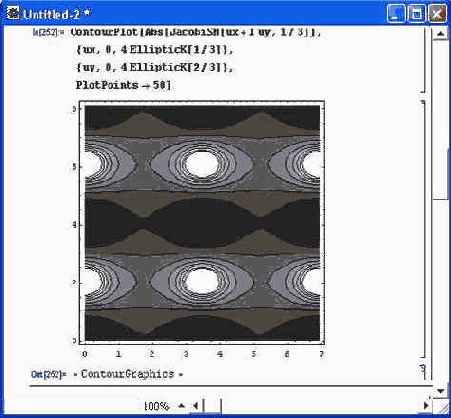This screenshot has width=451, height=418.
Task: Select the contour plot graphic
Action: (202, 223)
